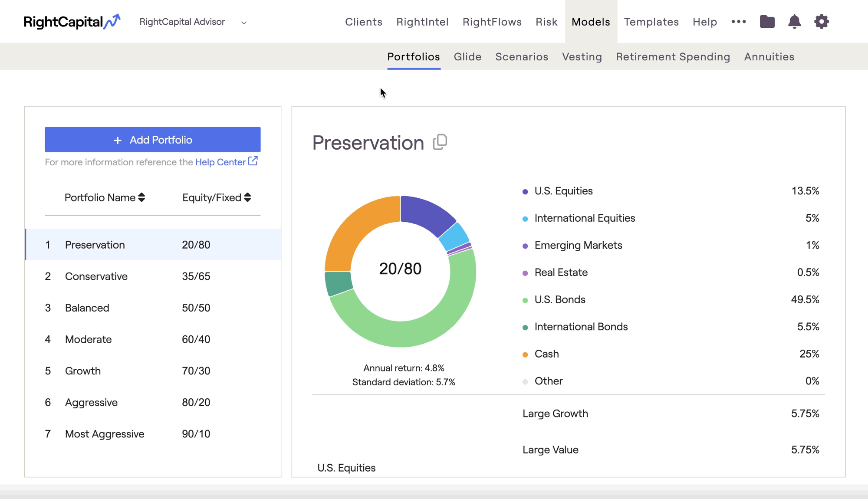Open the settings gear
The image size is (868, 499).
tap(821, 22)
